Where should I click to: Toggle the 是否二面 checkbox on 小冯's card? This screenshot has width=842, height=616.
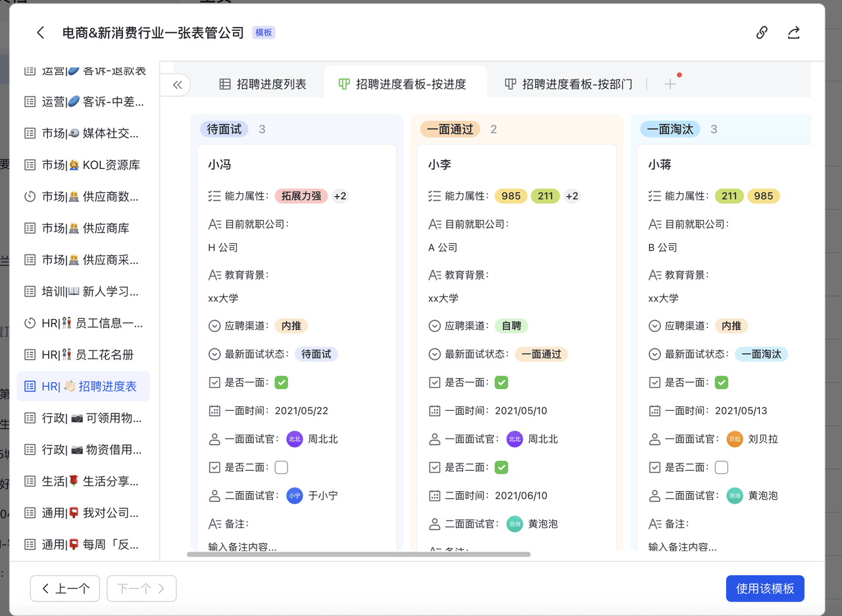tap(282, 467)
